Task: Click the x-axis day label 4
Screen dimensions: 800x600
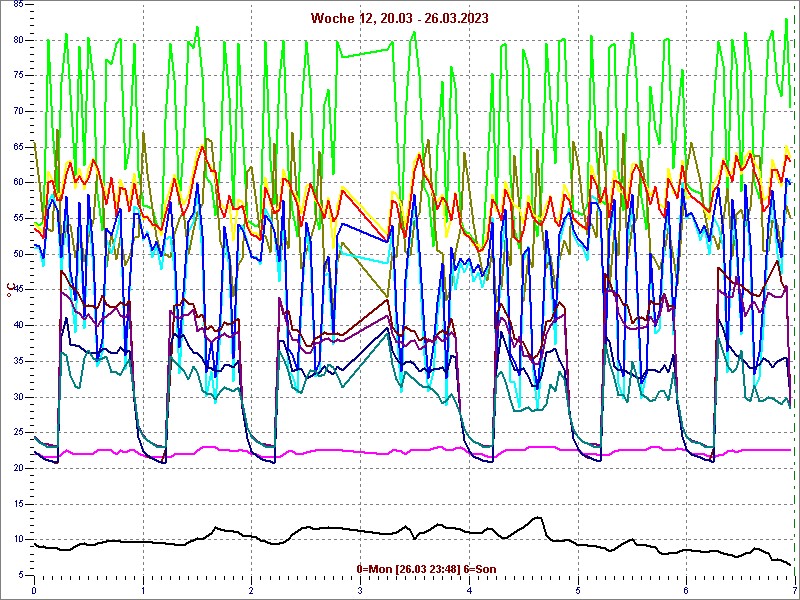Action: click(469, 591)
